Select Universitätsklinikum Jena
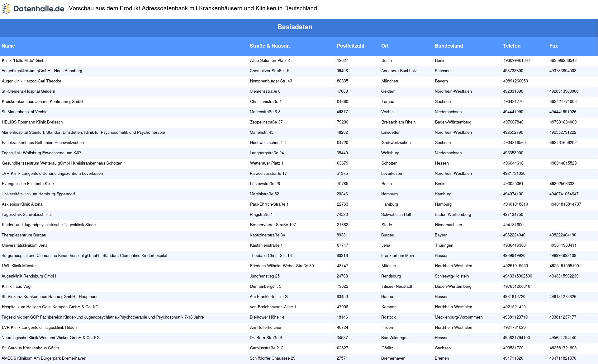The image size is (598, 364). click(25, 245)
